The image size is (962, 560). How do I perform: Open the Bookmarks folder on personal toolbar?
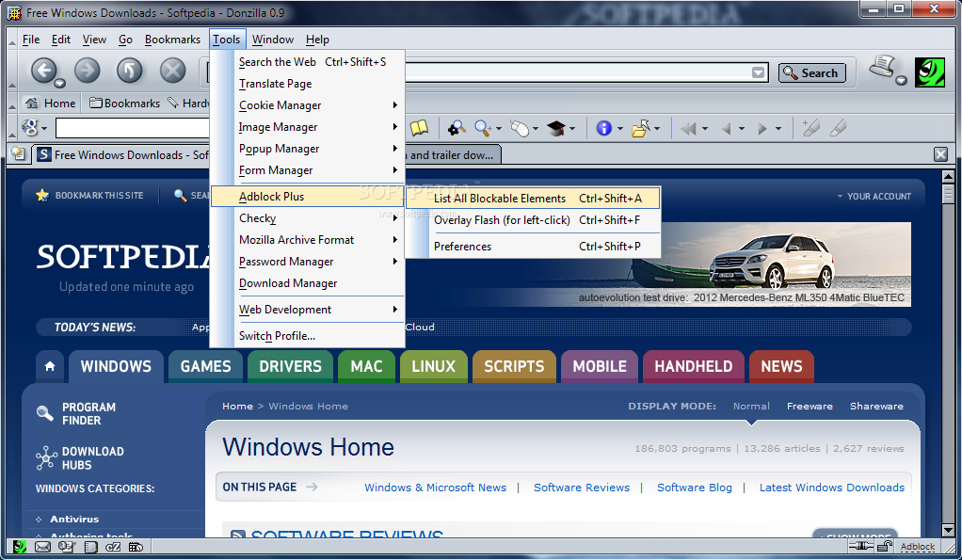[x=124, y=103]
